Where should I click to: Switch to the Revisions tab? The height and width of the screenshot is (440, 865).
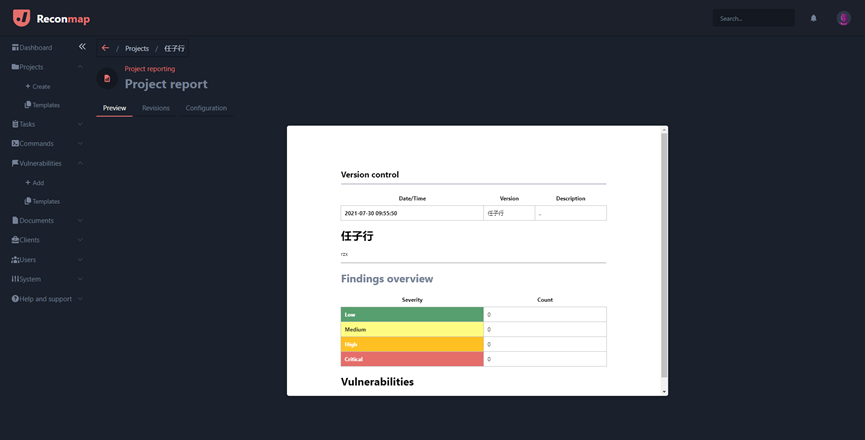[x=156, y=108]
